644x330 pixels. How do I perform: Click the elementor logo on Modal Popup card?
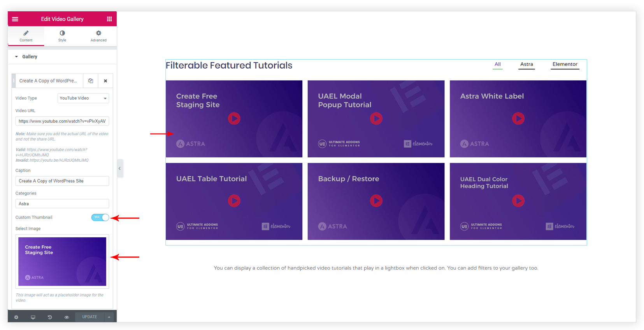click(x=418, y=144)
